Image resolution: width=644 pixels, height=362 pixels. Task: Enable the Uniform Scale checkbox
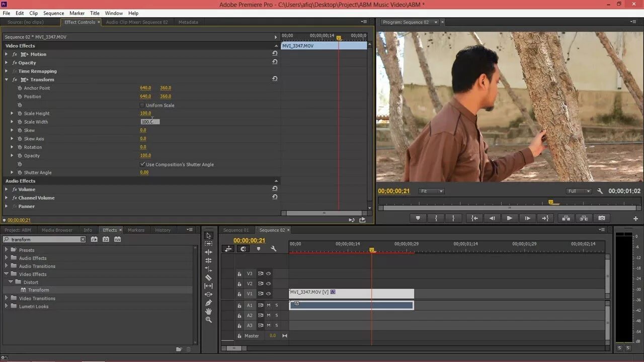[x=142, y=106]
